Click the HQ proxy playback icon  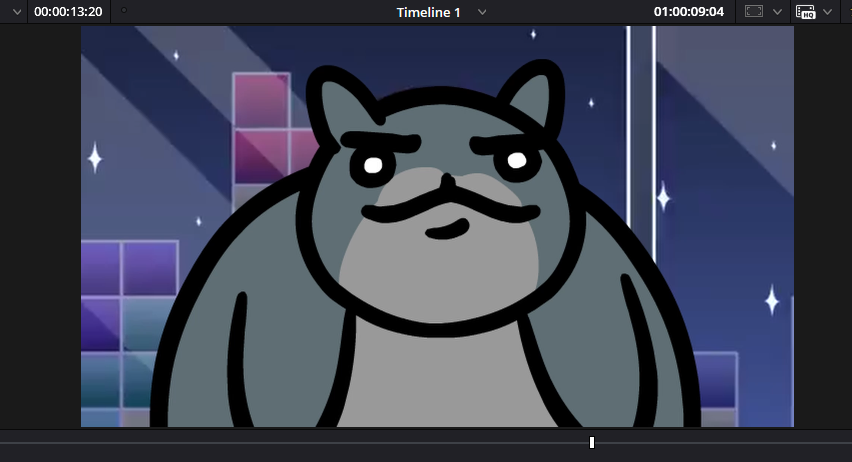pyautogui.click(x=805, y=12)
